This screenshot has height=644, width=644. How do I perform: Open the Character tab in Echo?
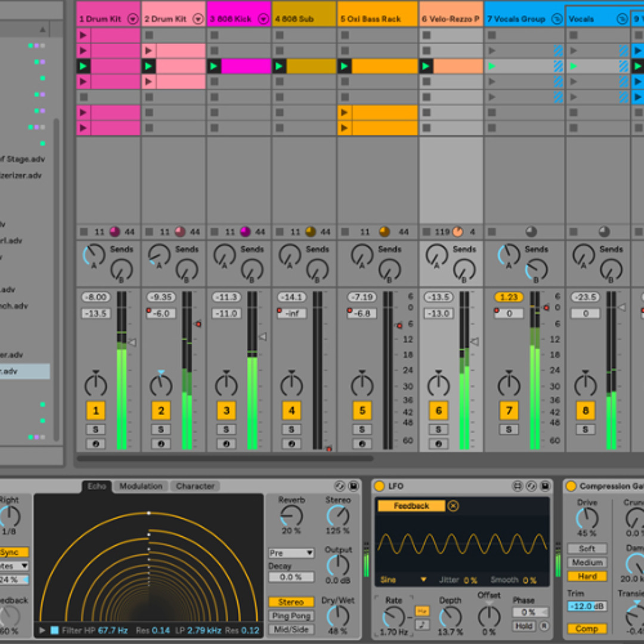pos(195,487)
